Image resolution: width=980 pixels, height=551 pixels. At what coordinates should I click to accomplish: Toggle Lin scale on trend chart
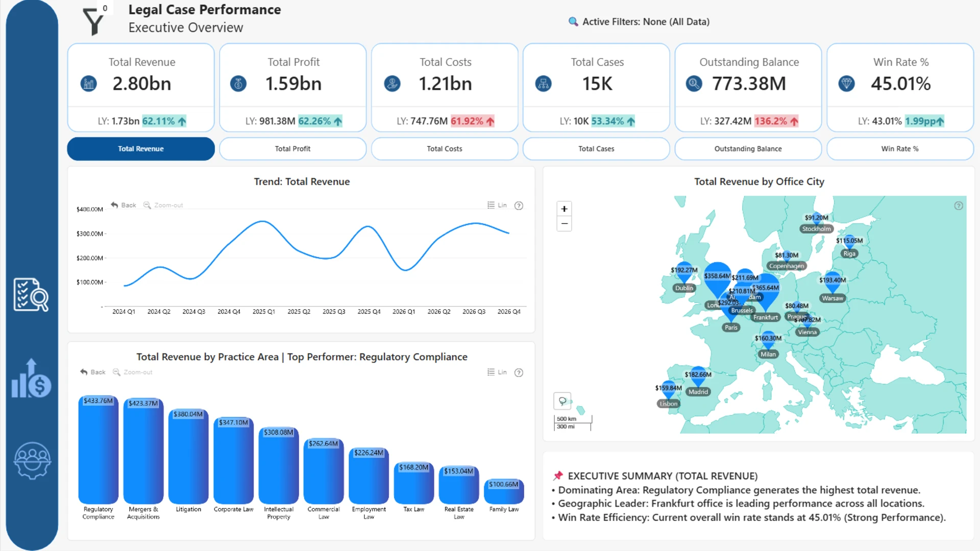click(x=497, y=205)
